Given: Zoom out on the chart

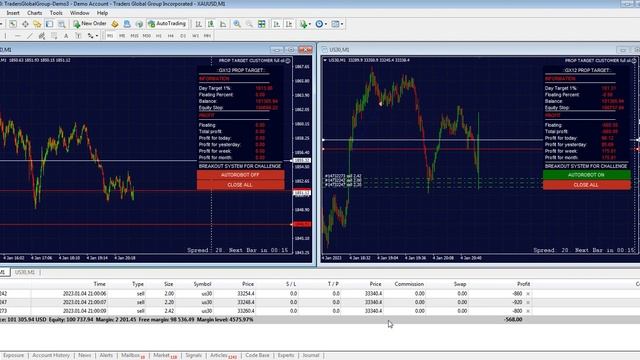Looking at the screenshot, I should pyautogui.click(x=249, y=24).
